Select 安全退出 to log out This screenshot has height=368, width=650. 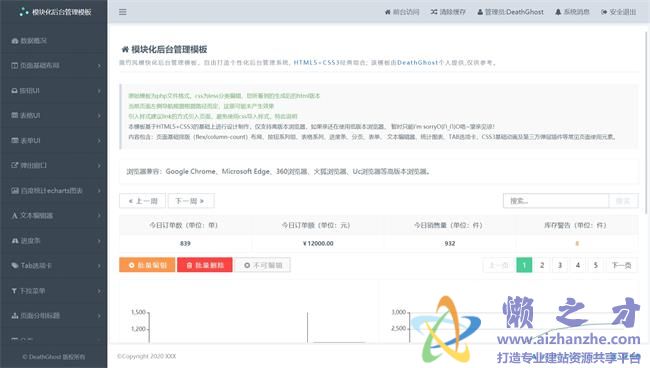618,12
